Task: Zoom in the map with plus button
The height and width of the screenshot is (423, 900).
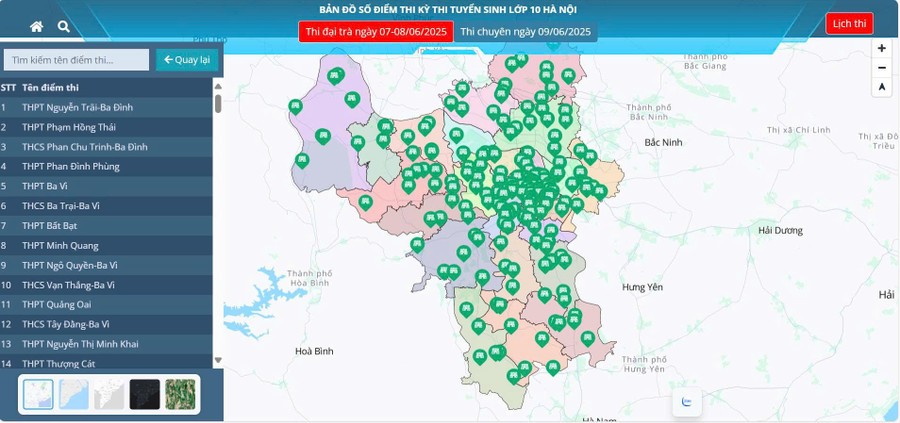Action: coord(881,48)
